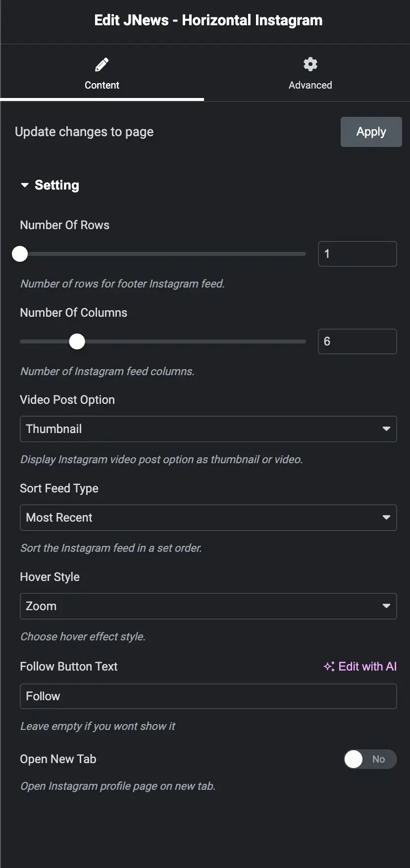
Task: Collapse the Setting section arrow
Action: [25, 185]
